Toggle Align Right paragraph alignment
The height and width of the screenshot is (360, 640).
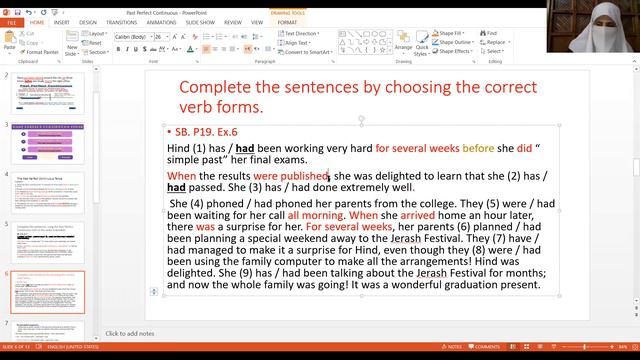click(x=224, y=49)
